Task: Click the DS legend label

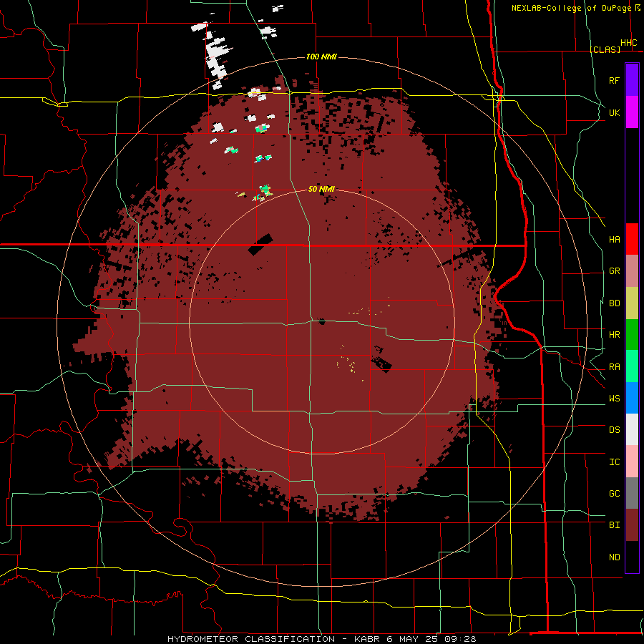Action: click(x=614, y=430)
